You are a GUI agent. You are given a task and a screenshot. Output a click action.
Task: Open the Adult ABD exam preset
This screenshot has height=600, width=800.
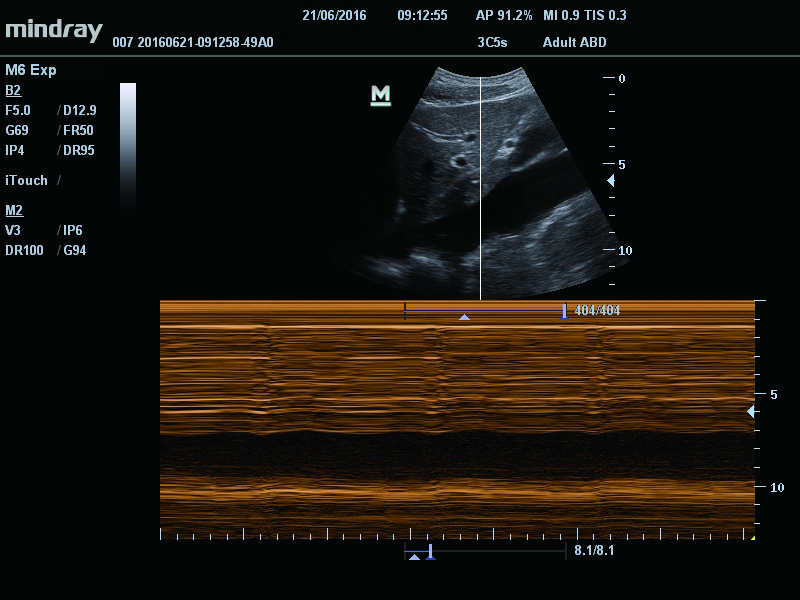pos(574,42)
